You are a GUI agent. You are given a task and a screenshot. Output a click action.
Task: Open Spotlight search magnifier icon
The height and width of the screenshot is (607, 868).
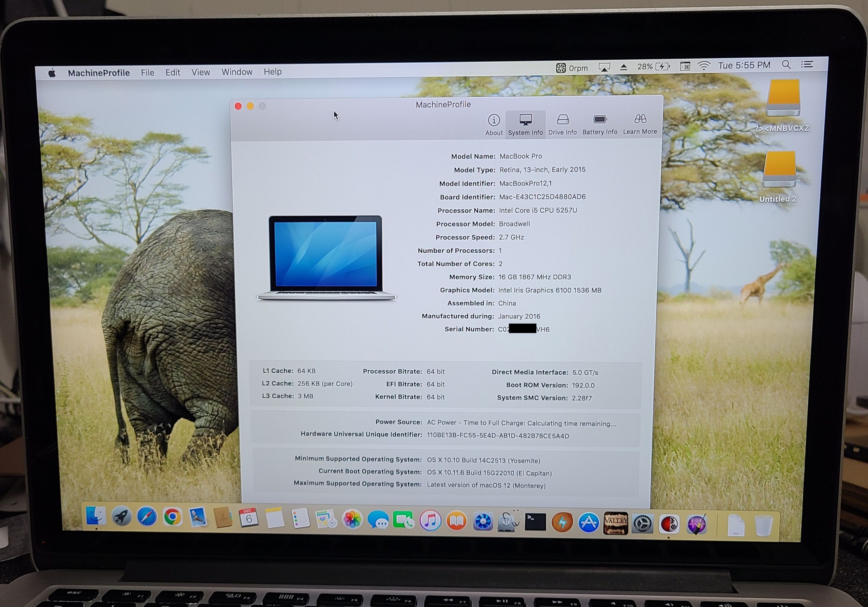[x=786, y=65]
